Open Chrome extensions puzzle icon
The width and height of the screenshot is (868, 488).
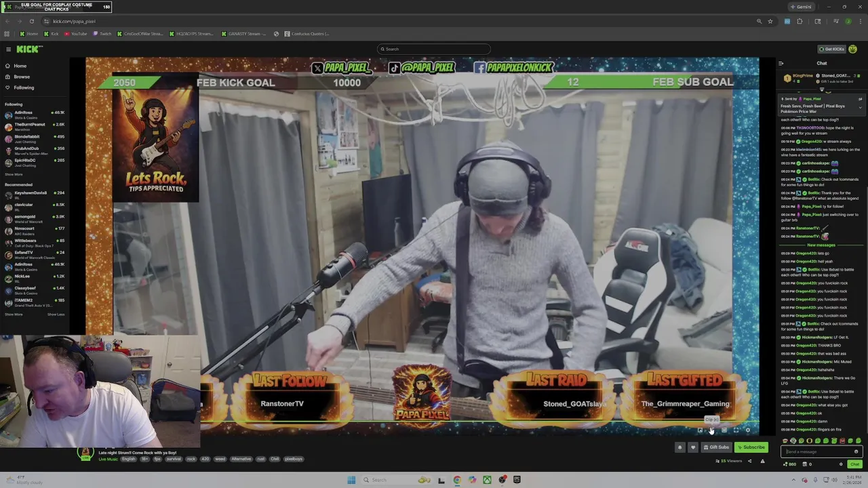click(x=800, y=21)
